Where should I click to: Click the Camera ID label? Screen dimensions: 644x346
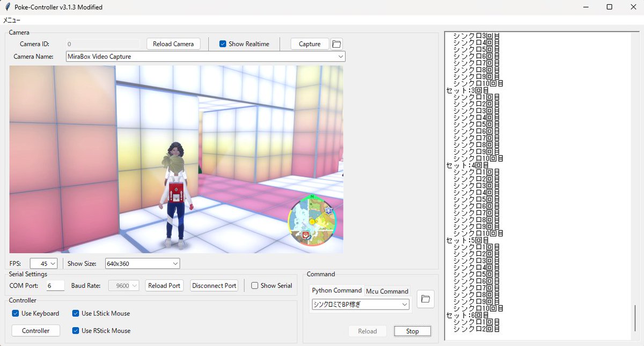[x=35, y=44]
